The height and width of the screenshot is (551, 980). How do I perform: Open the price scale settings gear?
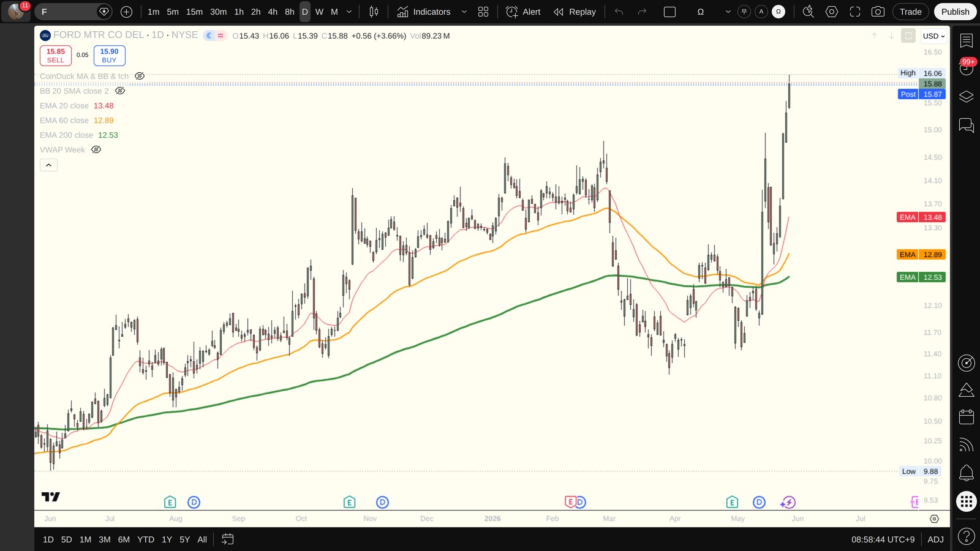click(934, 519)
